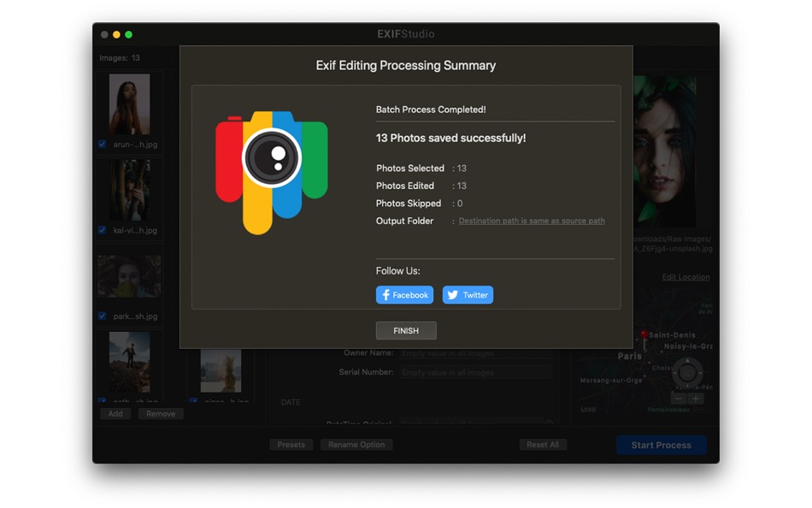Click the yellow macOS minimize button
This screenshot has width=812, height=508.
coord(116,35)
